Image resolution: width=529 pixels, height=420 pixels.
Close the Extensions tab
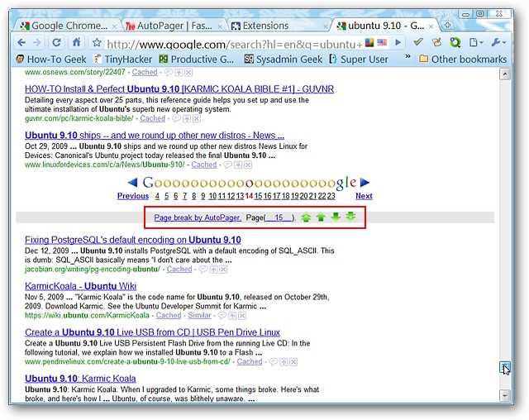click(x=325, y=26)
